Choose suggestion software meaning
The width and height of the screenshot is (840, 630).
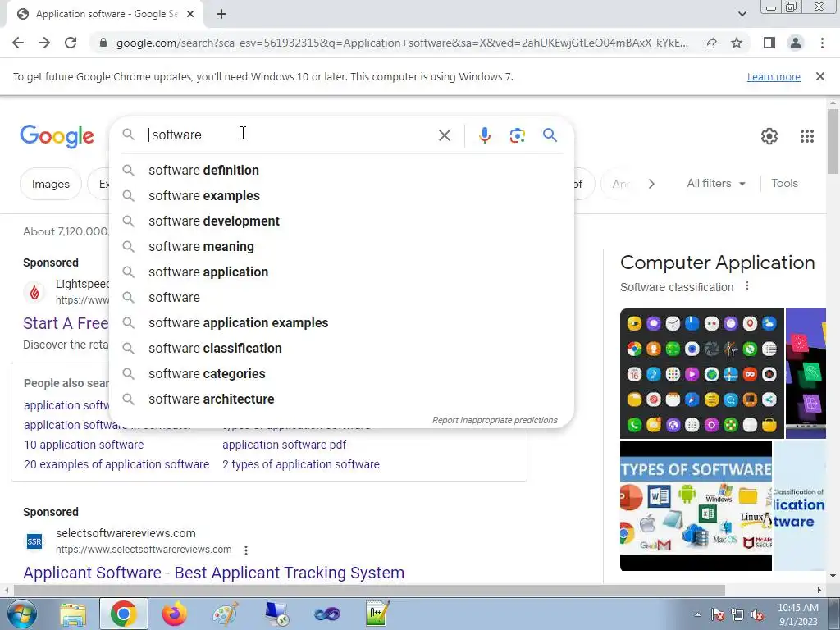[341, 247]
